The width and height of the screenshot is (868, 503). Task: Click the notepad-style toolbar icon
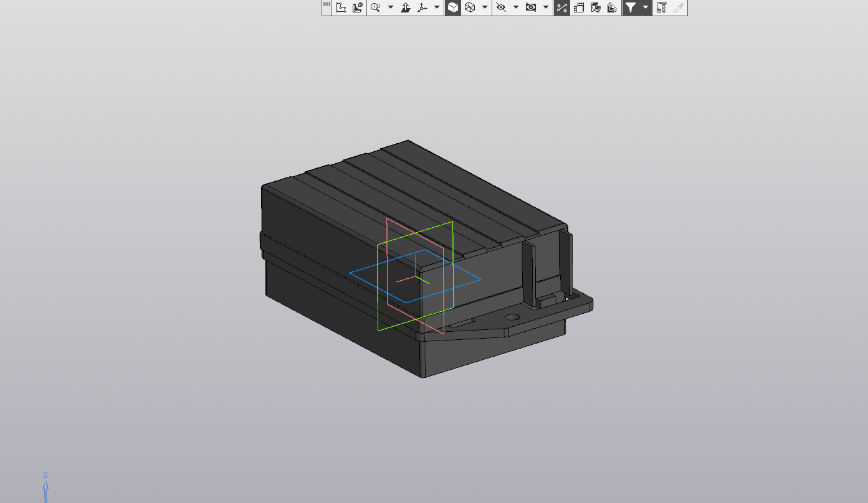pyautogui.click(x=579, y=7)
